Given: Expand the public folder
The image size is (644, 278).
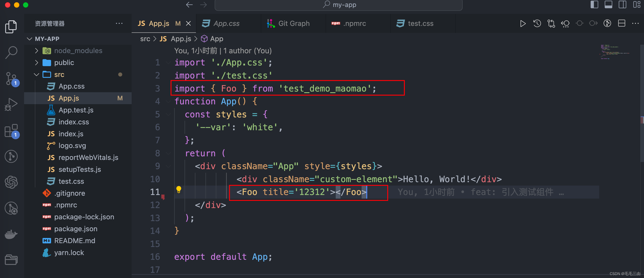Looking at the screenshot, I should point(36,63).
